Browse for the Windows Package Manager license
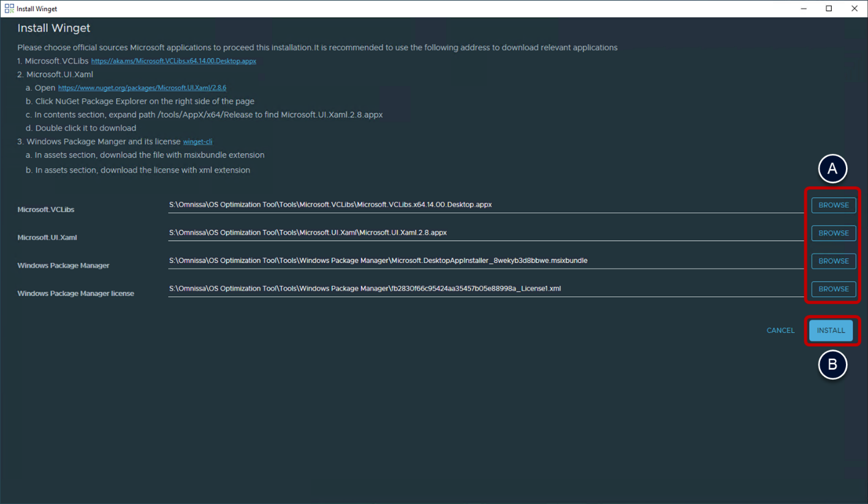This screenshot has height=504, width=868. (833, 289)
